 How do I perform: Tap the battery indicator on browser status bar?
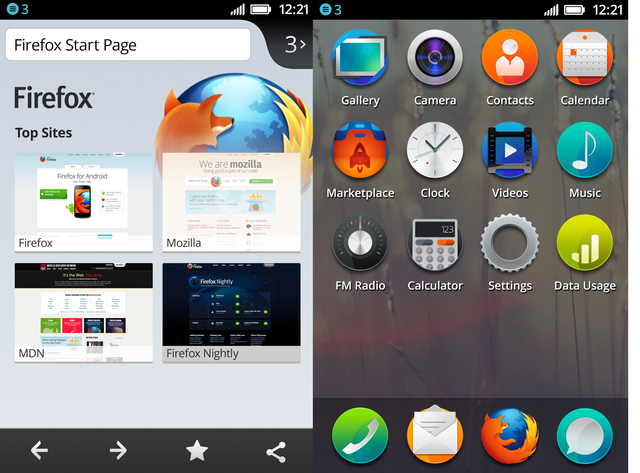[260, 9]
